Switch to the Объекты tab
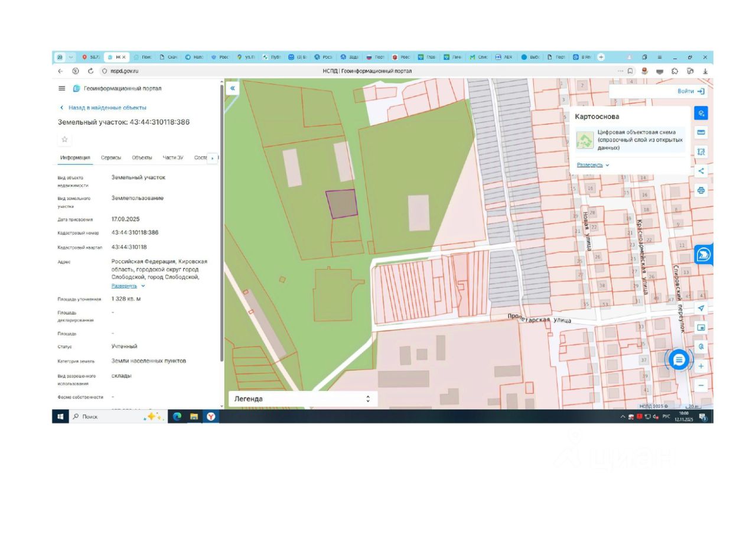 tap(142, 158)
